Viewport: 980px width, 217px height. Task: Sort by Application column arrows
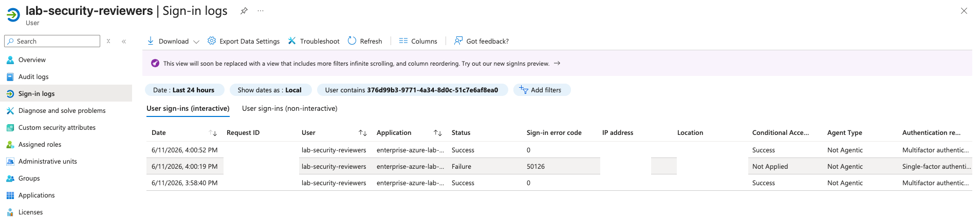click(438, 133)
